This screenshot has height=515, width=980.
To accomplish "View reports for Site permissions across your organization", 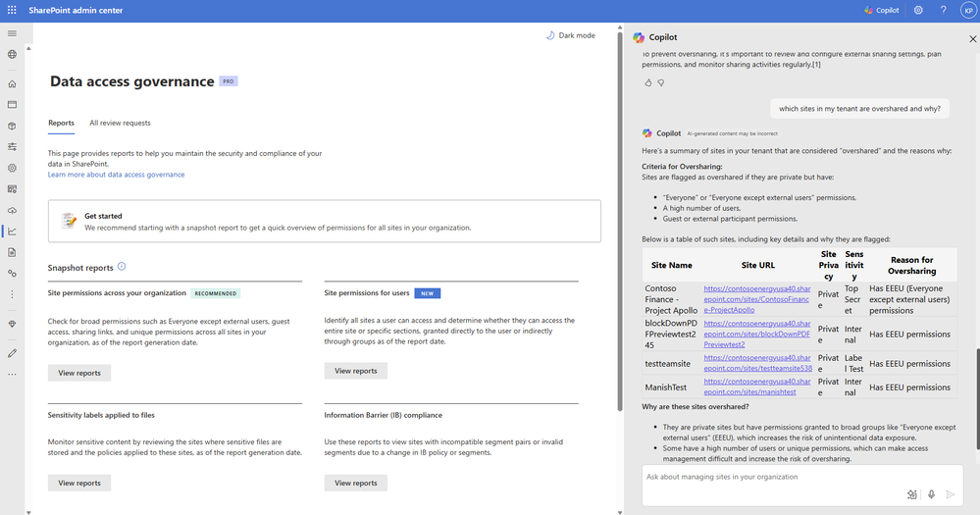I will tap(79, 373).
